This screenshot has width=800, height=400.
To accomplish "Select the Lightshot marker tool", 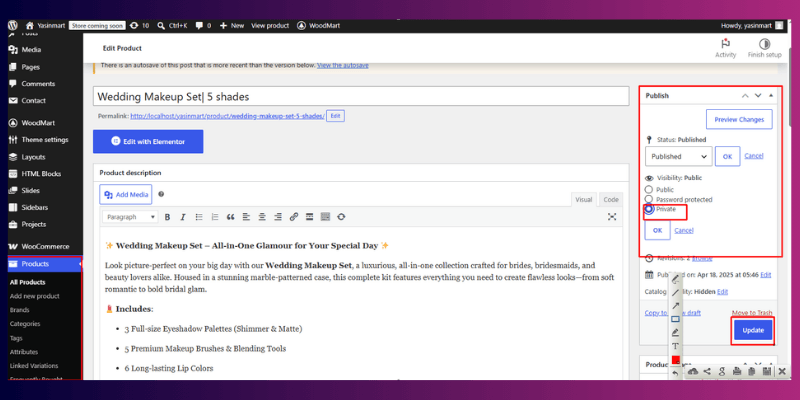I will [676, 333].
